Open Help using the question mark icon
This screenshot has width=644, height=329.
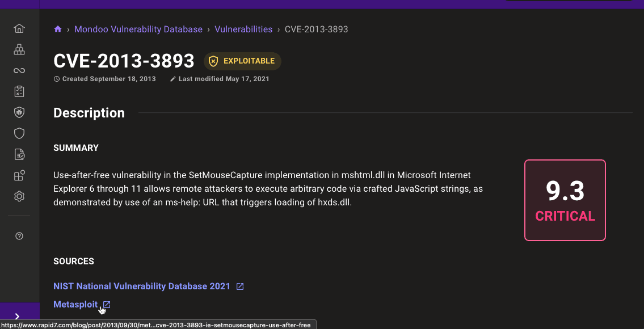pos(19,235)
